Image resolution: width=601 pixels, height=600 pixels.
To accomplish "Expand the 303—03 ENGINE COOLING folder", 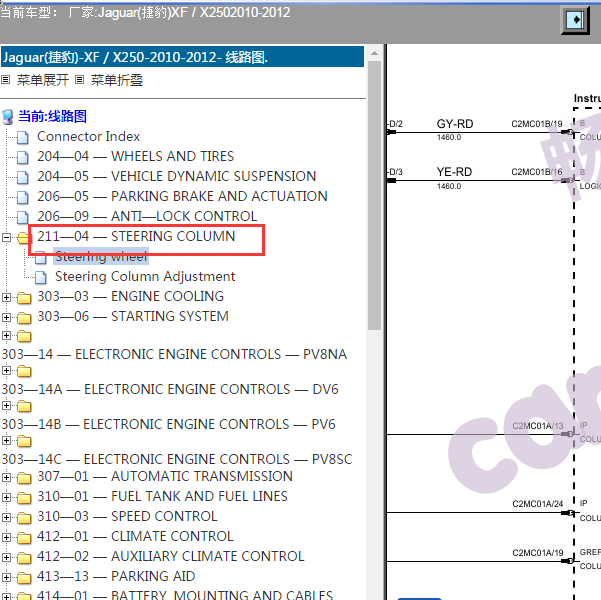I will click(6, 297).
